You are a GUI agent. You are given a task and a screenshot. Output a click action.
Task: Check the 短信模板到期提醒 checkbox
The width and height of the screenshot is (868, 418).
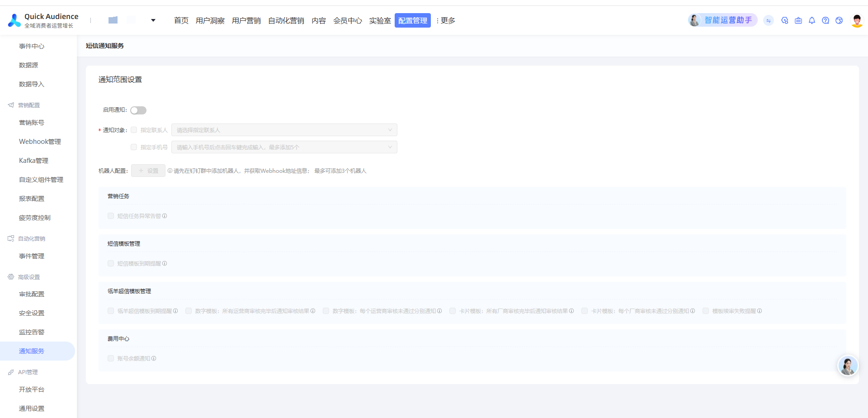pyautogui.click(x=111, y=264)
